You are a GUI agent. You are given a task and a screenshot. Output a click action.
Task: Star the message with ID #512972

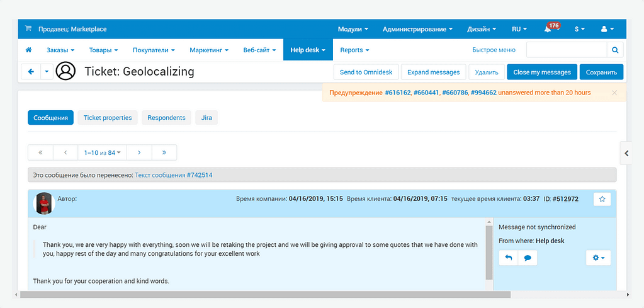pyautogui.click(x=602, y=199)
